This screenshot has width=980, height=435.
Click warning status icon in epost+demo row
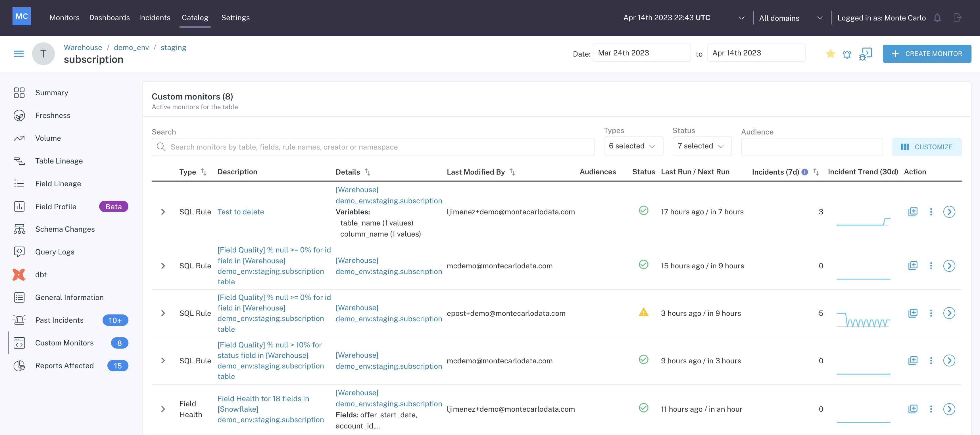point(643,312)
